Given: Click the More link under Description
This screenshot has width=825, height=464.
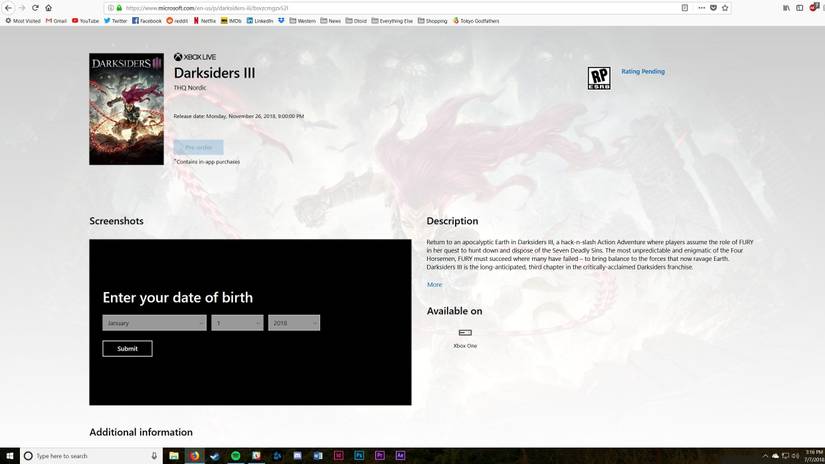Looking at the screenshot, I should (434, 285).
